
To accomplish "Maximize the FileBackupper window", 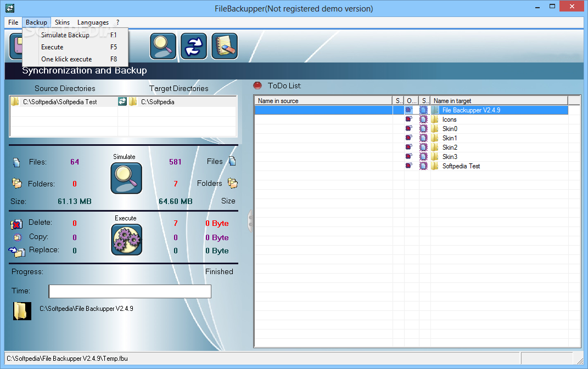I will 552,7.
